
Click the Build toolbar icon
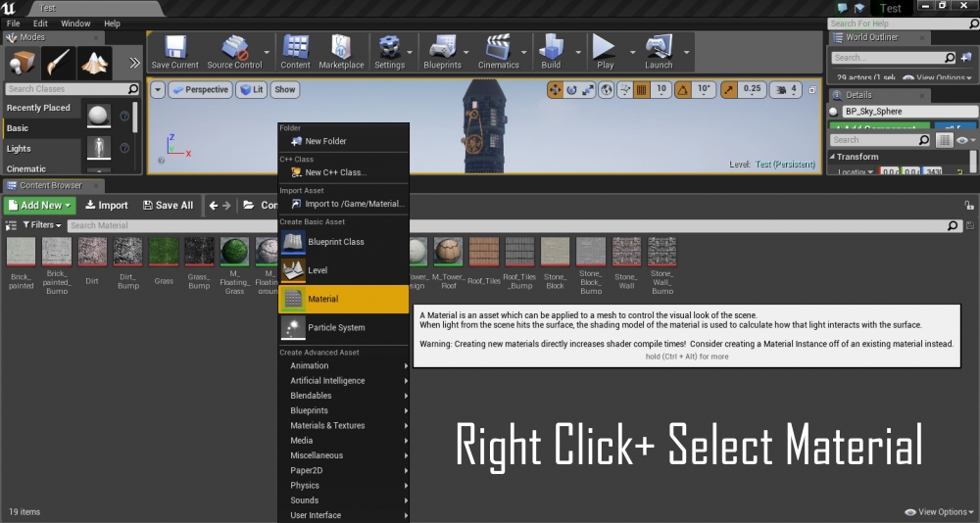tap(551, 49)
